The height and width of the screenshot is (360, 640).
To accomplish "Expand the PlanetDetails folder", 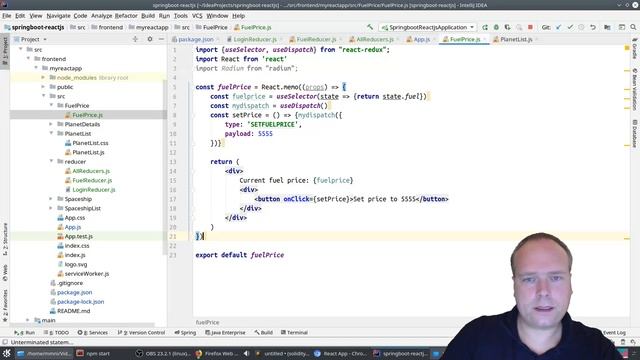I will 51,124.
